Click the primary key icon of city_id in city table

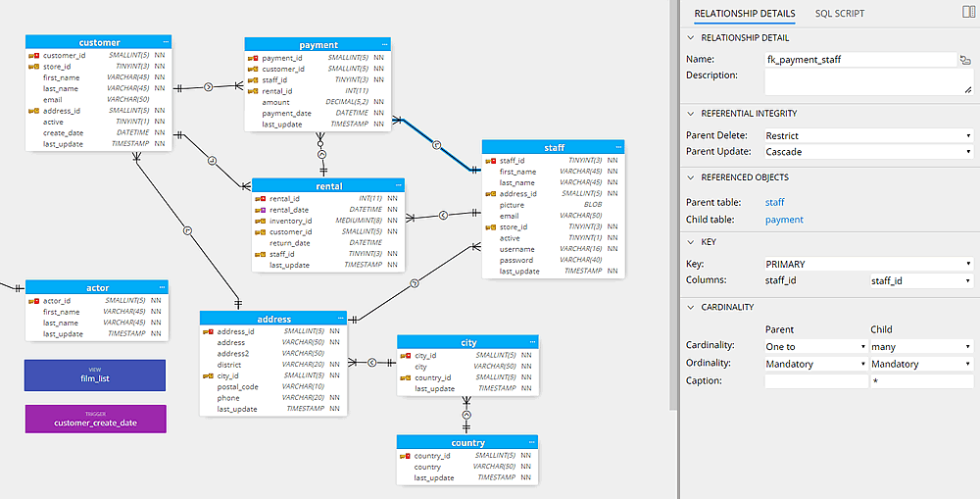406,356
